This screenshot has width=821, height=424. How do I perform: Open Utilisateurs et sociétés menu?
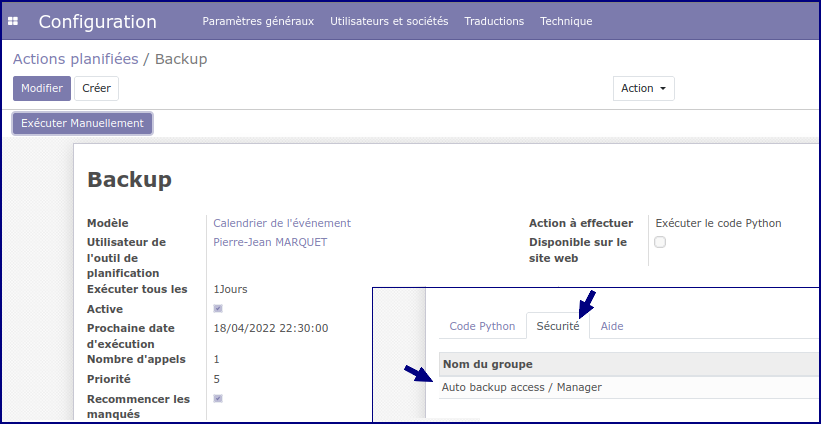point(389,21)
